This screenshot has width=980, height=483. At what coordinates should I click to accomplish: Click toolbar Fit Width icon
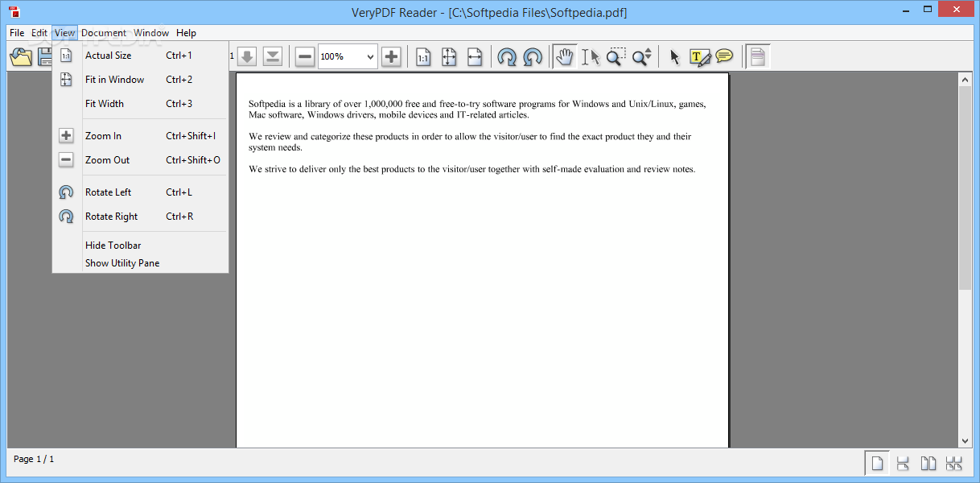click(475, 56)
